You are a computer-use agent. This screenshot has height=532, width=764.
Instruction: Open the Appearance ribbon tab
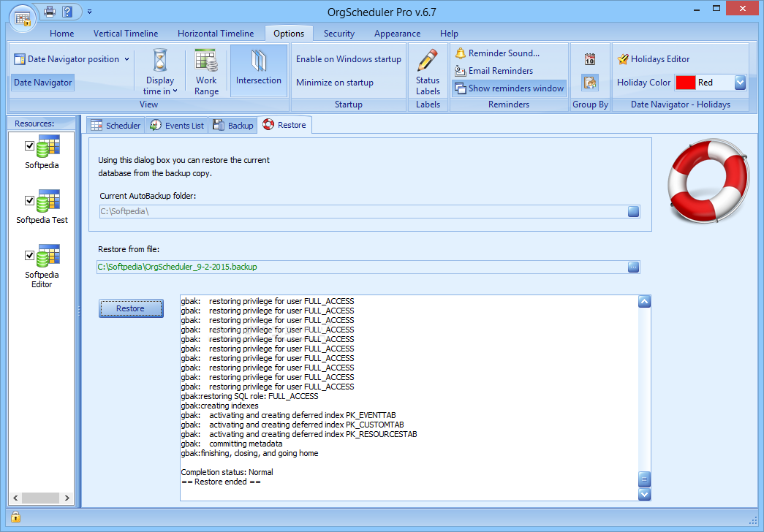pyautogui.click(x=397, y=34)
